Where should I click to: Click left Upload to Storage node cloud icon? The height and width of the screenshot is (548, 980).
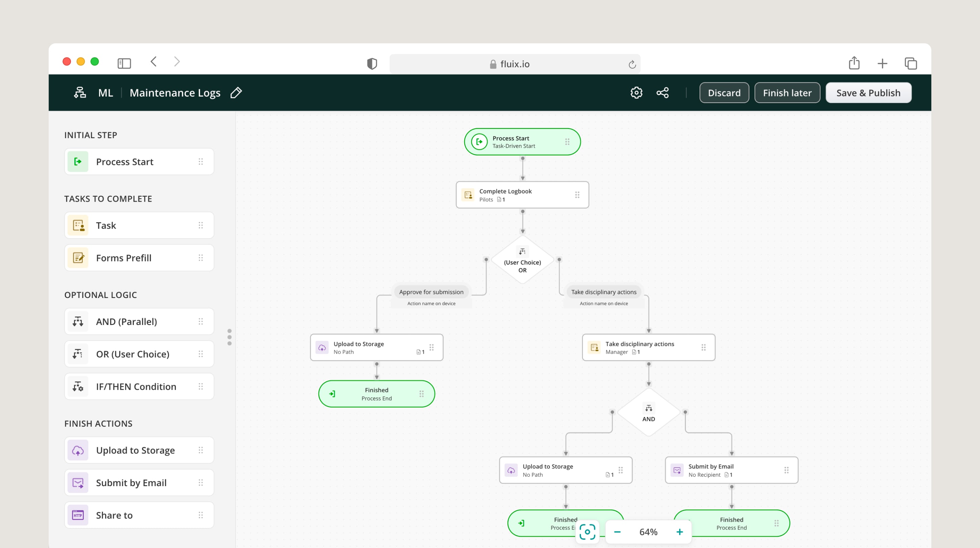(x=322, y=347)
